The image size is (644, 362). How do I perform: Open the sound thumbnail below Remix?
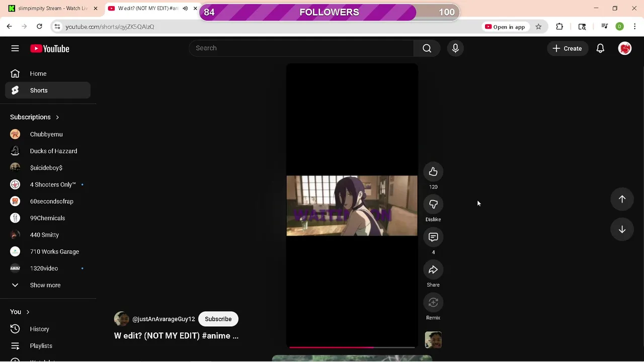point(433,340)
